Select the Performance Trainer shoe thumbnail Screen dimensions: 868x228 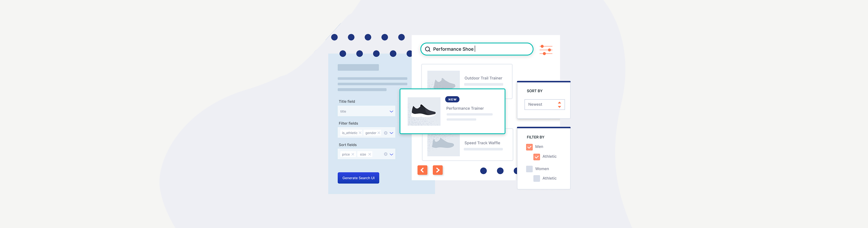coord(424,111)
